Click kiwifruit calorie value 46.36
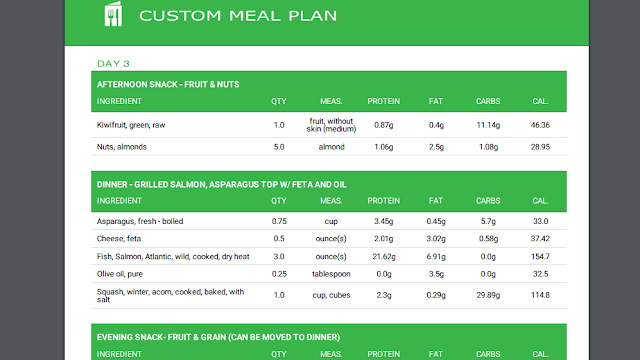Viewport: 640px width, 360px height. click(x=540, y=125)
